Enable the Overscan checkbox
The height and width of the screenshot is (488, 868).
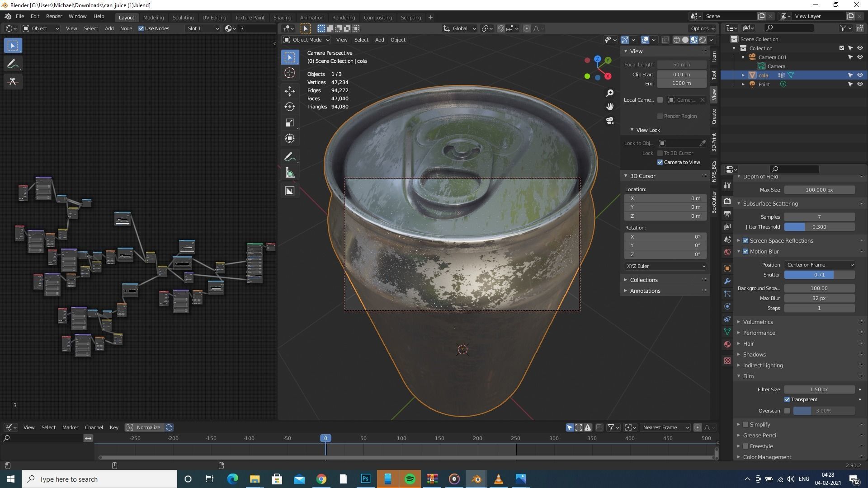[787, 411]
